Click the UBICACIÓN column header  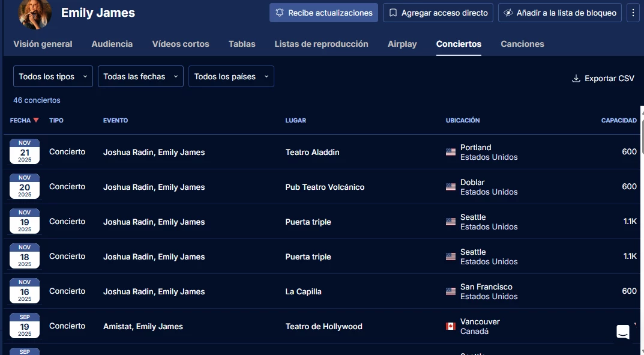463,120
